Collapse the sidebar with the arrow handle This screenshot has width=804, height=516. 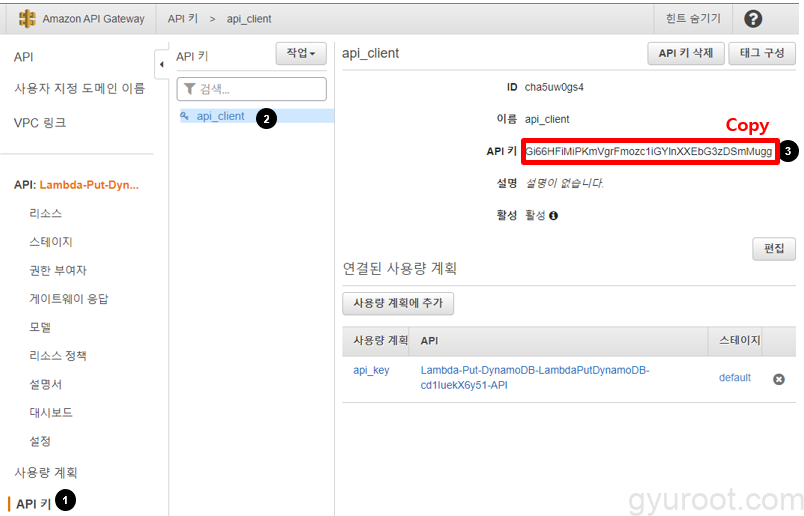coord(161,63)
